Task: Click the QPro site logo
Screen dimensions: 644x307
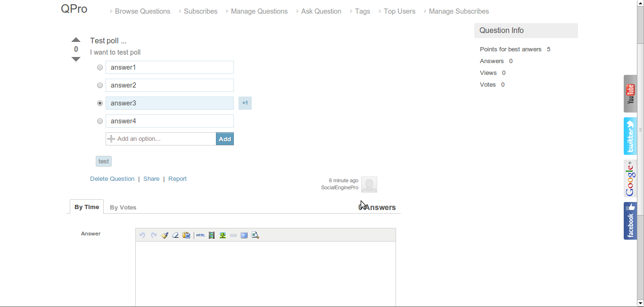Action: (74, 9)
